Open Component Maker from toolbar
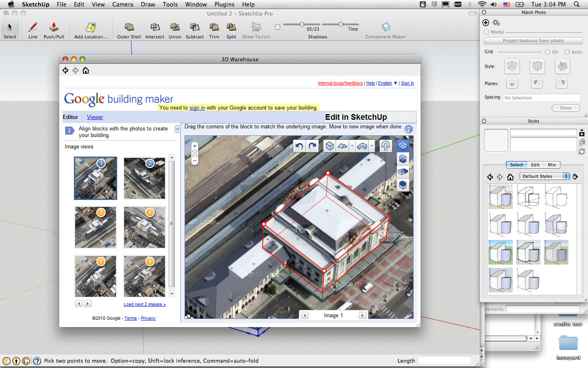The height and width of the screenshot is (368, 588). point(385,30)
